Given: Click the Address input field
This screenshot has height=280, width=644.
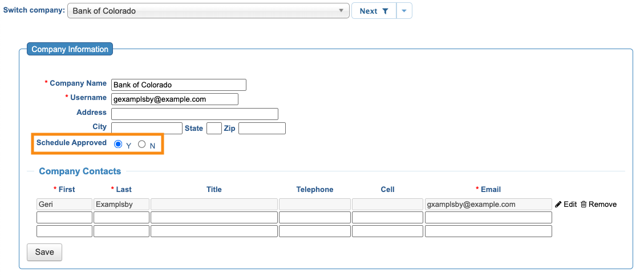Looking at the screenshot, I should click(195, 114).
